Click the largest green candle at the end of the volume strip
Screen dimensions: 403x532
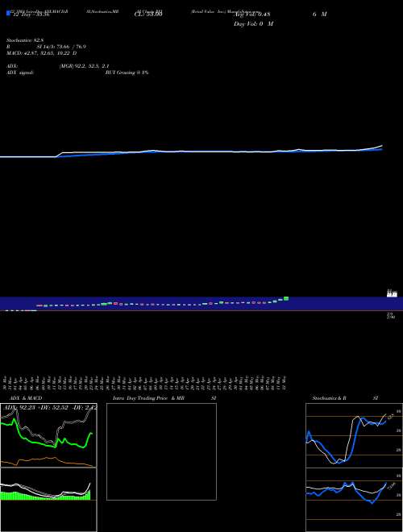pos(286,298)
